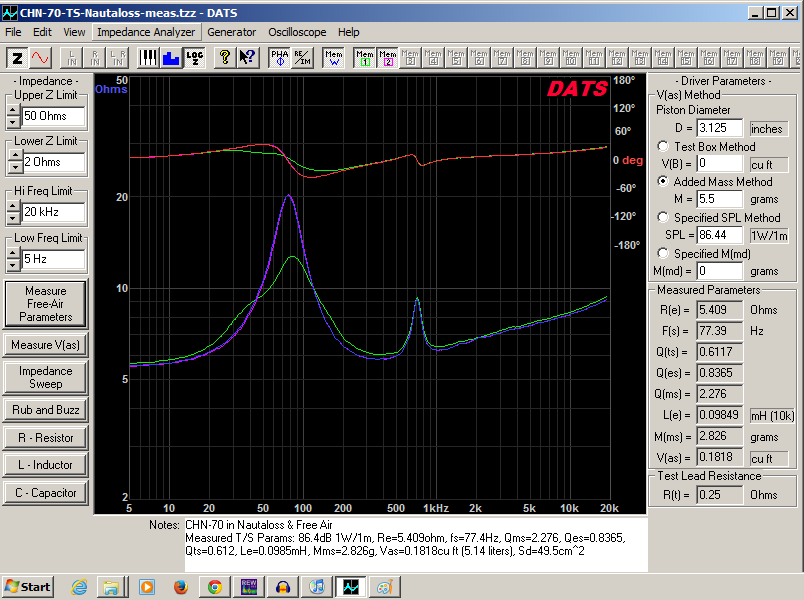
Task: Change the L(e) mH (10k) unit selector
Action: pyautogui.click(x=772, y=415)
